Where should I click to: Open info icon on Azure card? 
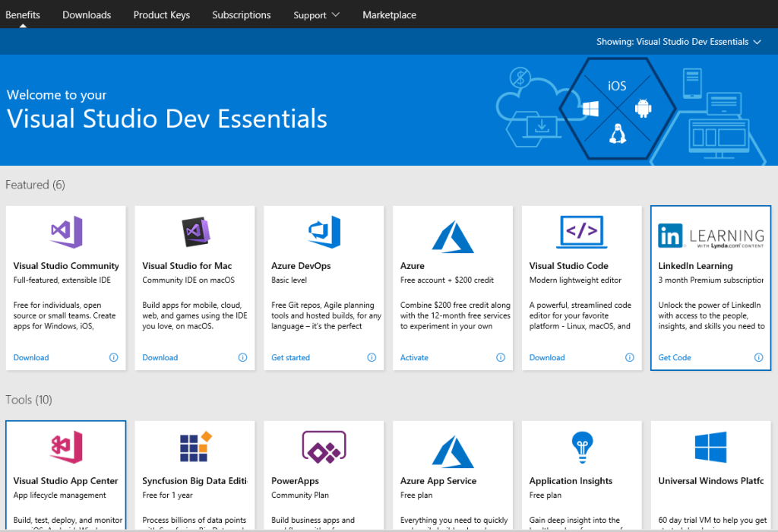(x=501, y=357)
